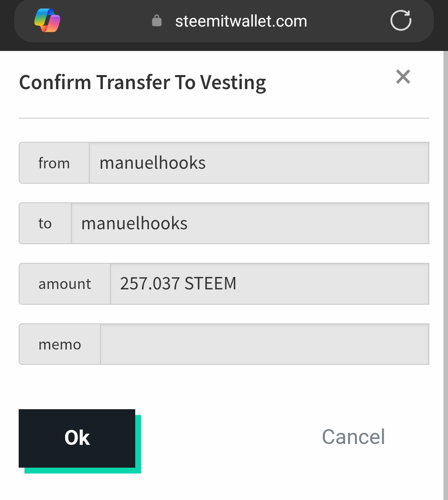The height and width of the screenshot is (500, 448).
Task: Click the from field showing manuelhooks
Action: pyautogui.click(x=259, y=163)
